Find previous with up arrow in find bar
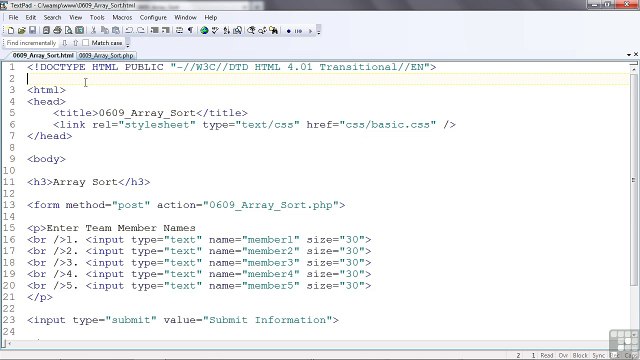This screenshot has width=640, height=360. coord(76,43)
